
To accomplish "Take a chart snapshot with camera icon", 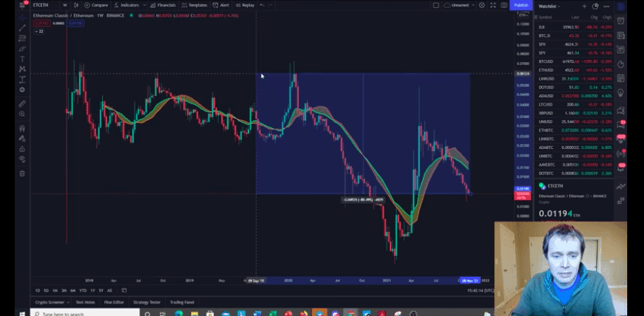I will [x=504, y=5].
